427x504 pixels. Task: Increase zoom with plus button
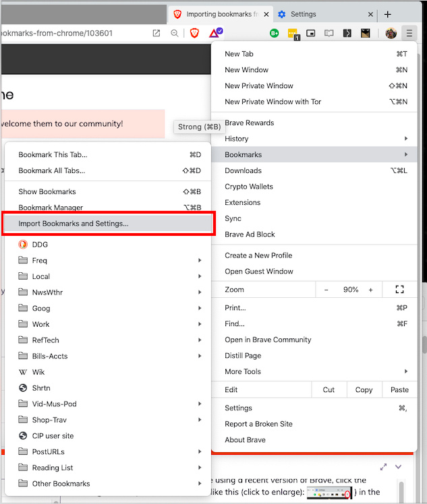[x=371, y=290]
